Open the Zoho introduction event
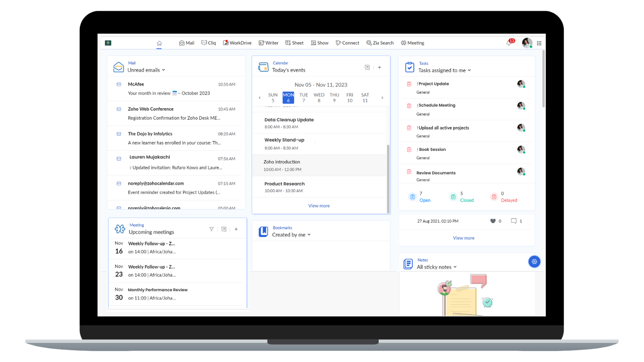The height and width of the screenshot is (362, 644). pyautogui.click(x=320, y=165)
